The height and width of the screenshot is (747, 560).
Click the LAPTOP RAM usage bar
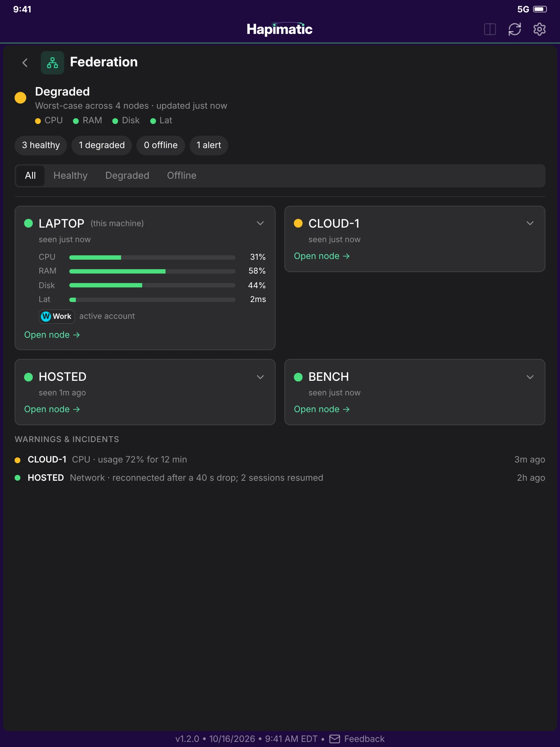[x=152, y=271]
